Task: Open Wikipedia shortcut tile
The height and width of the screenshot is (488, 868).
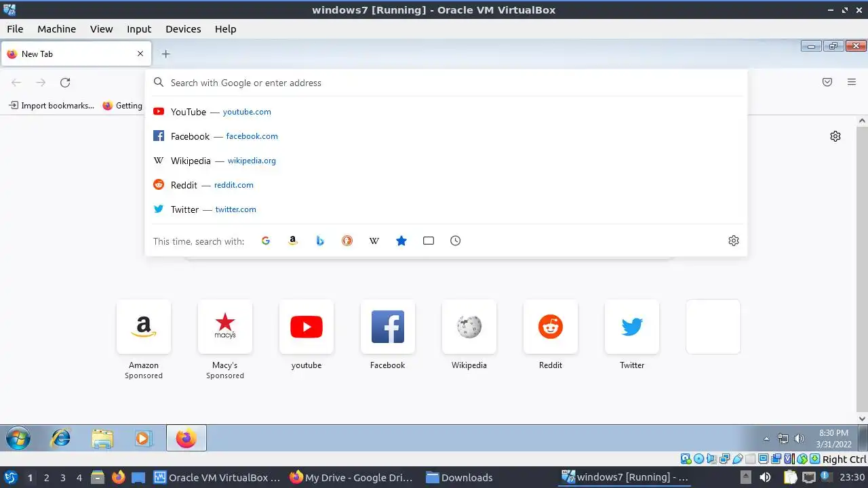Action: pos(469,327)
